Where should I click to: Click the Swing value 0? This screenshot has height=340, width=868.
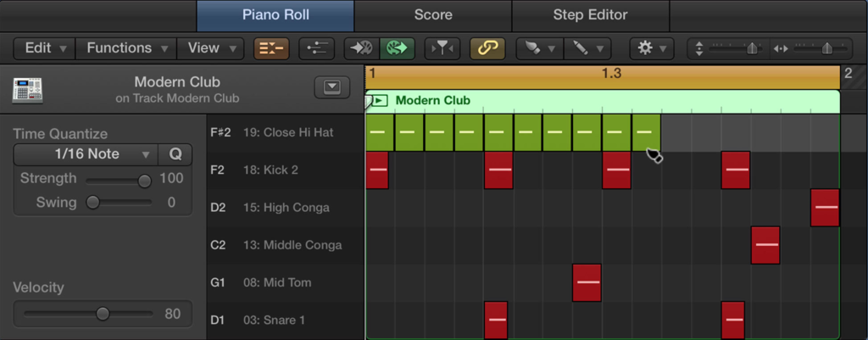tap(171, 203)
